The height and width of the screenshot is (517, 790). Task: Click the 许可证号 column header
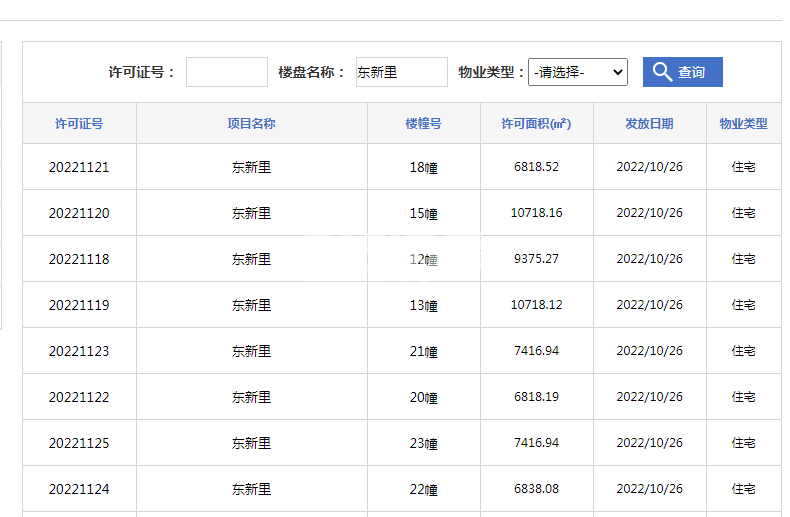[79, 123]
